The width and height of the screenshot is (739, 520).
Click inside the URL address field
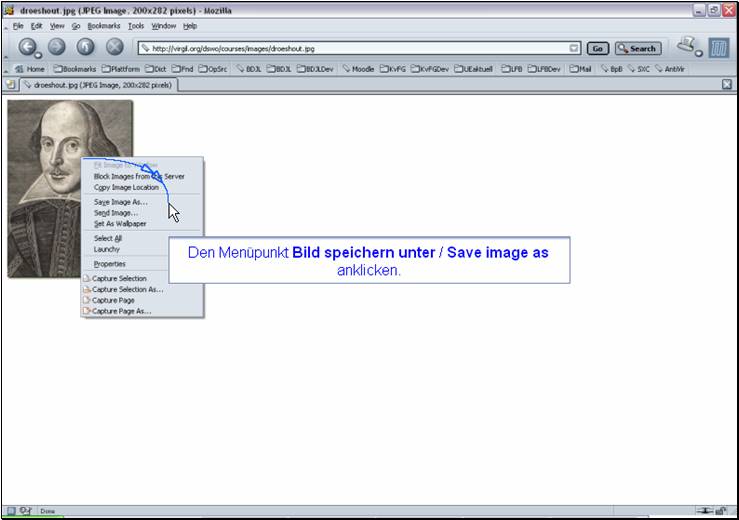350,48
